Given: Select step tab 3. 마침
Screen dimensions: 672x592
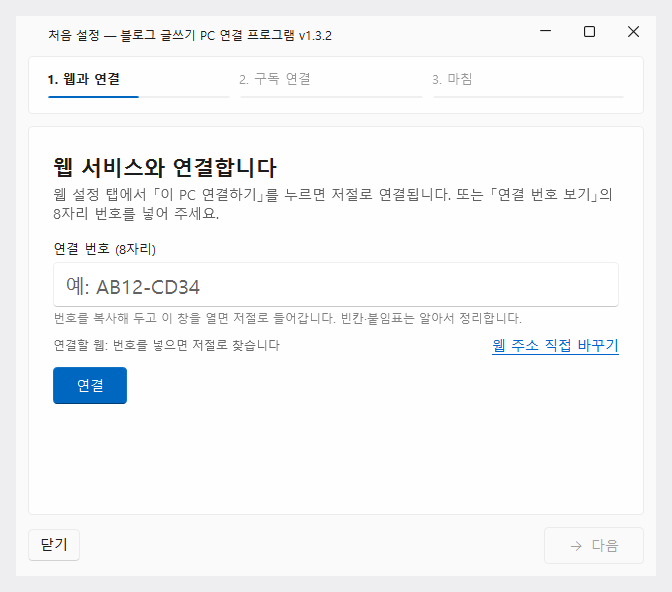Looking at the screenshot, I should tap(452, 79).
